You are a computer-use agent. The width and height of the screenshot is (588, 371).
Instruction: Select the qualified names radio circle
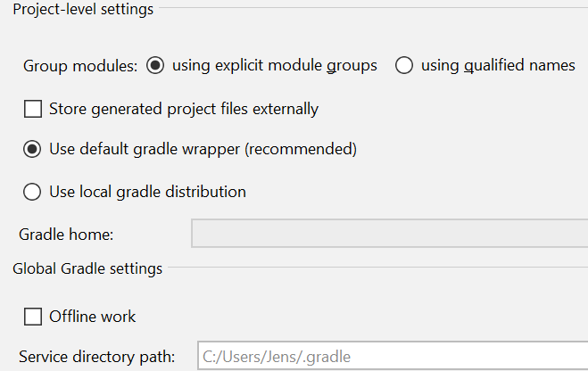(404, 65)
